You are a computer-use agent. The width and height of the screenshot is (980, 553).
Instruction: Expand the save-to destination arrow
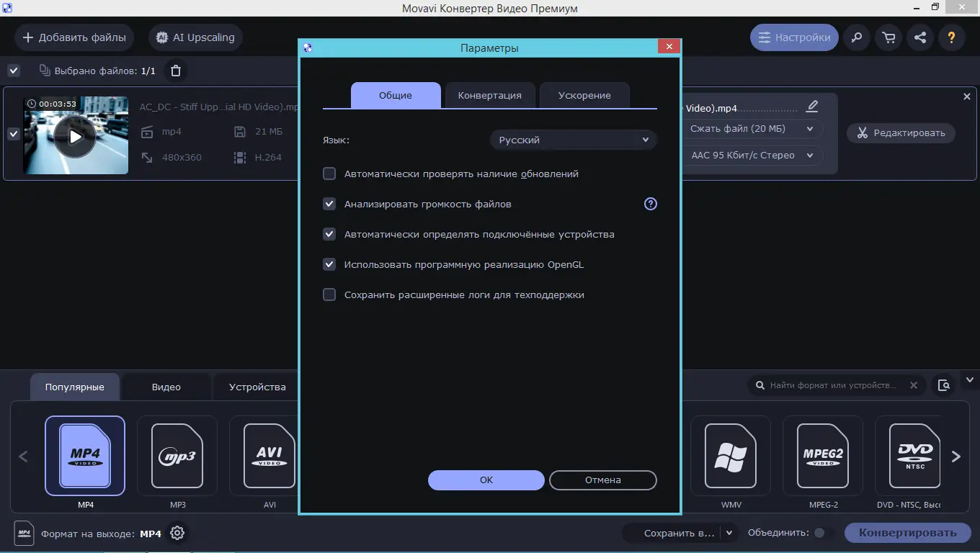coord(729,533)
